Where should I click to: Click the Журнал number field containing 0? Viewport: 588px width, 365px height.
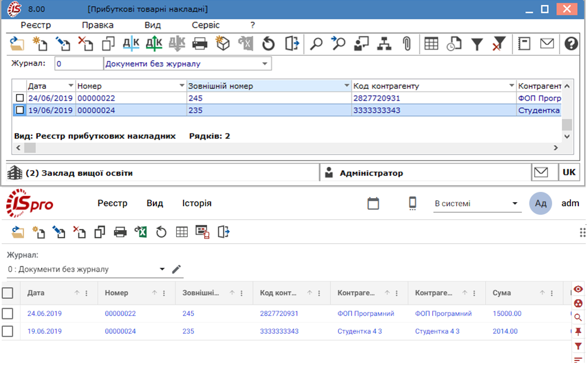[x=78, y=64]
